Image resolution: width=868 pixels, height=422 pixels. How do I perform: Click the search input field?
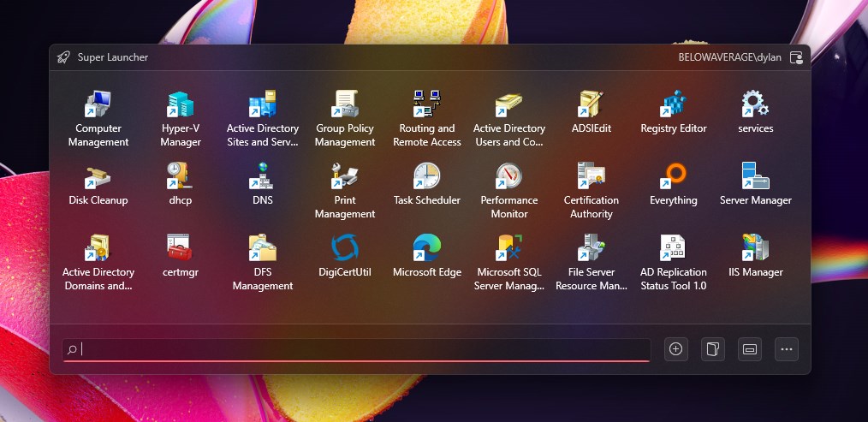(356, 349)
